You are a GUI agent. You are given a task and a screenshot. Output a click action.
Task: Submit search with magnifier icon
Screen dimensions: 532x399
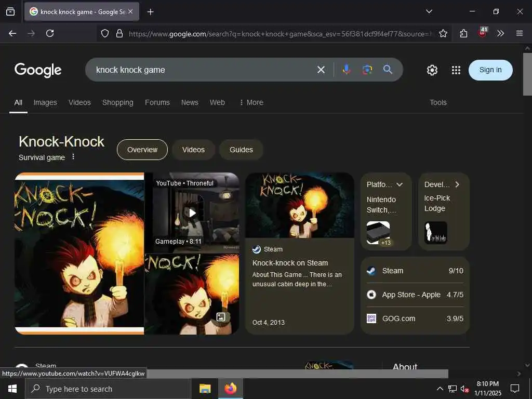[x=388, y=70]
